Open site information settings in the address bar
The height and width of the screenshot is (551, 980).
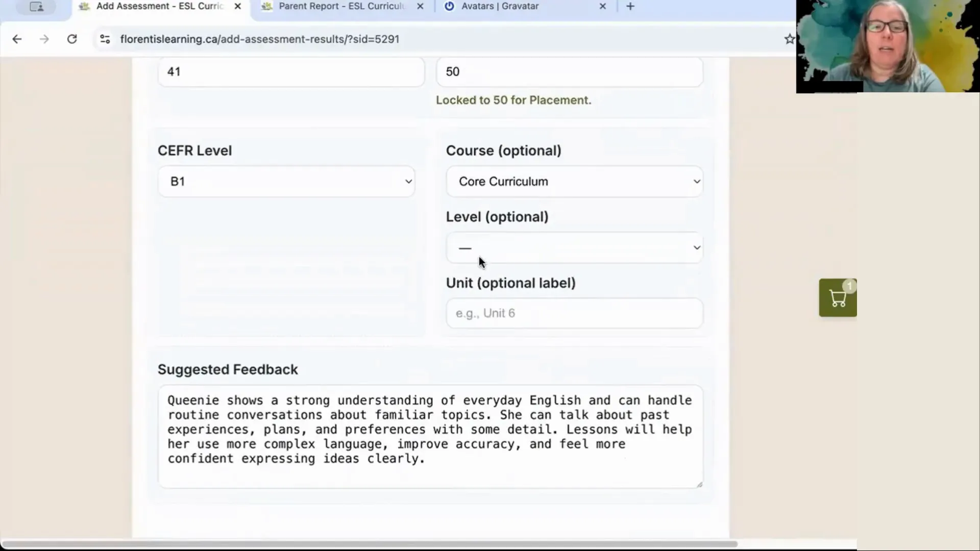click(105, 39)
